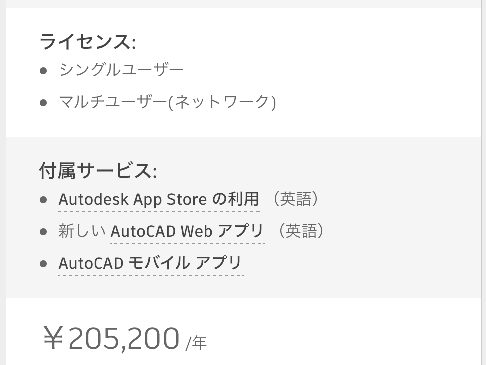
Task: Click the bullet beside マルチユーザー
Action: [x=43, y=103]
